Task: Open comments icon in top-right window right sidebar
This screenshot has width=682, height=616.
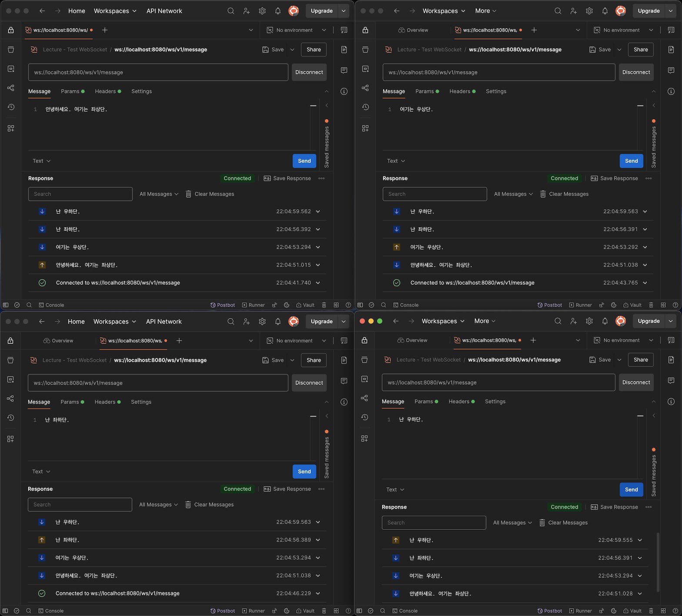Action: 671,70
